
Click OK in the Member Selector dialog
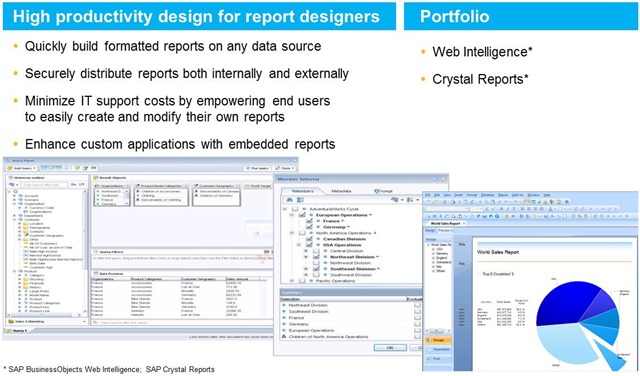coord(390,347)
